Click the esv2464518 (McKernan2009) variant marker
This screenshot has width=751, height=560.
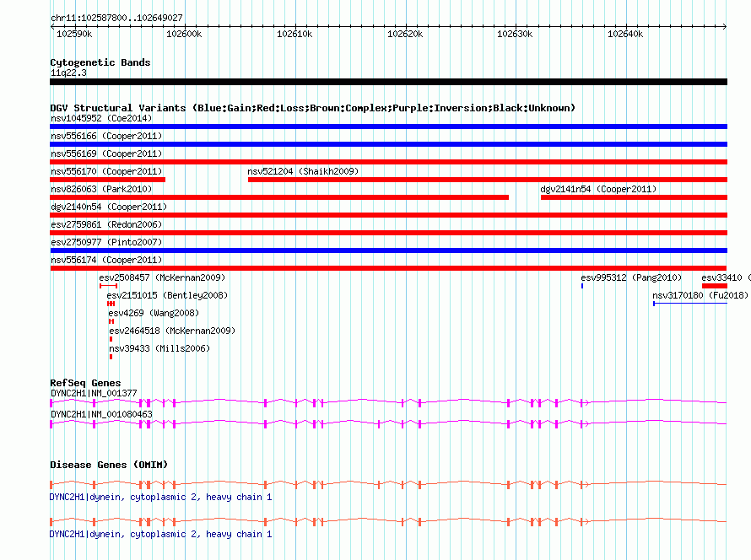click(x=111, y=339)
